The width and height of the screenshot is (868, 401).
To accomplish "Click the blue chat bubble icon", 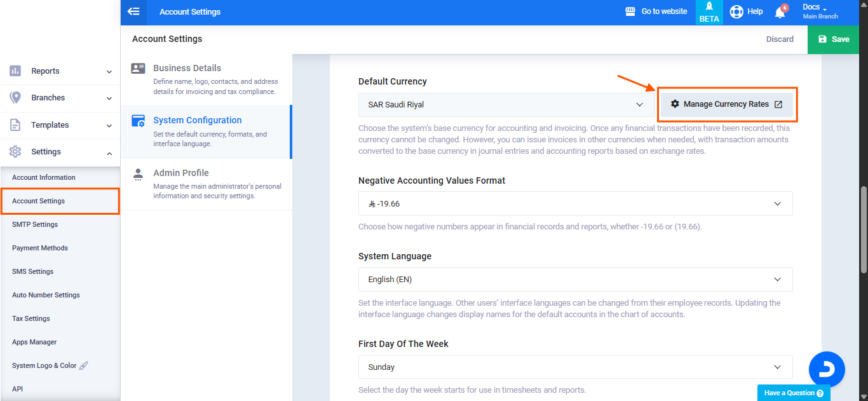I will pos(826,369).
